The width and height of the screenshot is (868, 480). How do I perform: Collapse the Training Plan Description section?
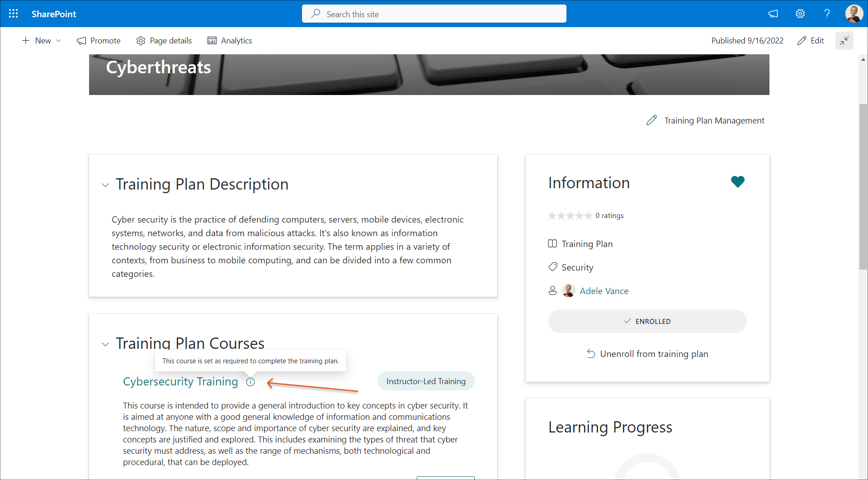click(x=105, y=185)
